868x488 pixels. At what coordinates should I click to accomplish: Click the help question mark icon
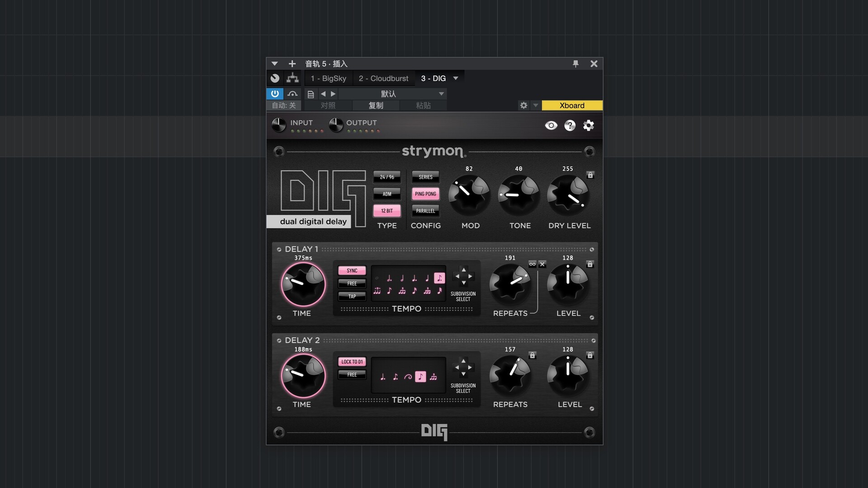click(x=570, y=126)
